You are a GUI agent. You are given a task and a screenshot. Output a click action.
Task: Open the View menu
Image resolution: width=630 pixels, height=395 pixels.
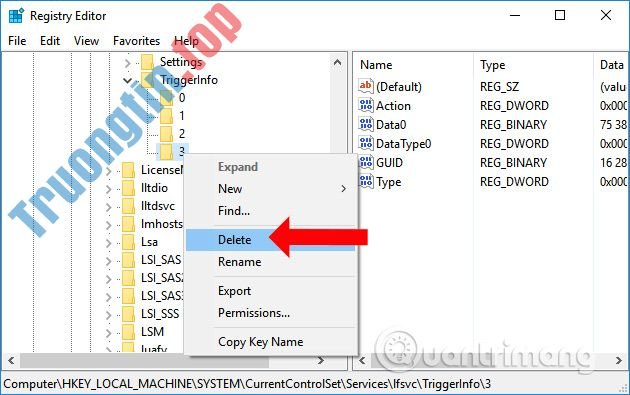click(x=86, y=41)
